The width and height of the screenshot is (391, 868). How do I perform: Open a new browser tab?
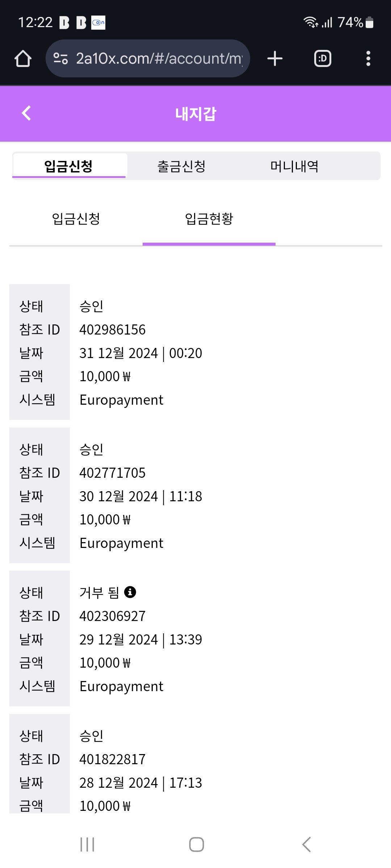point(275,59)
